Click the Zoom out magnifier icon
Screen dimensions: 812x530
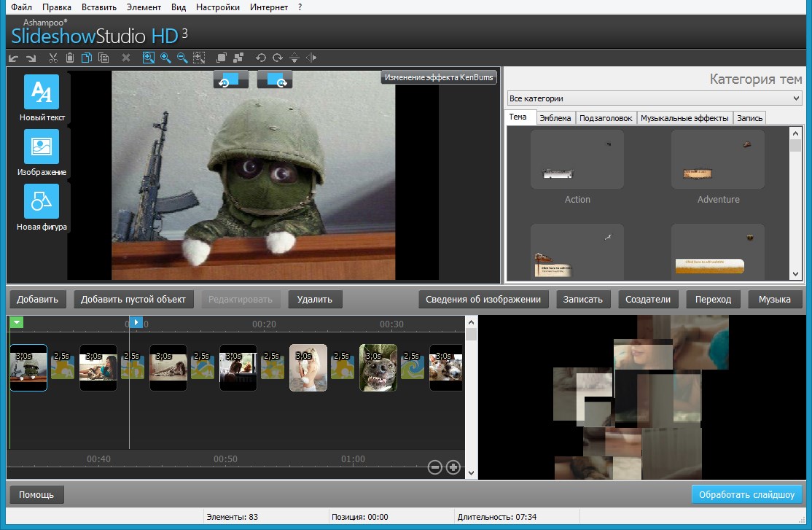[182, 58]
